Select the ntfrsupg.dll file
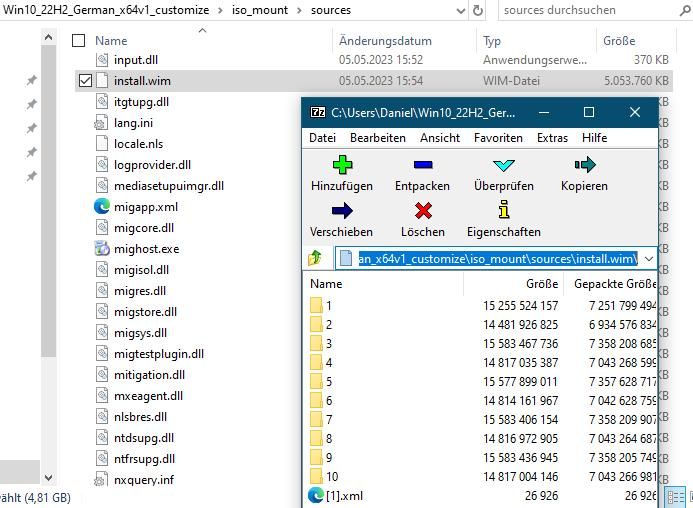The height and width of the screenshot is (508, 693). (x=145, y=459)
